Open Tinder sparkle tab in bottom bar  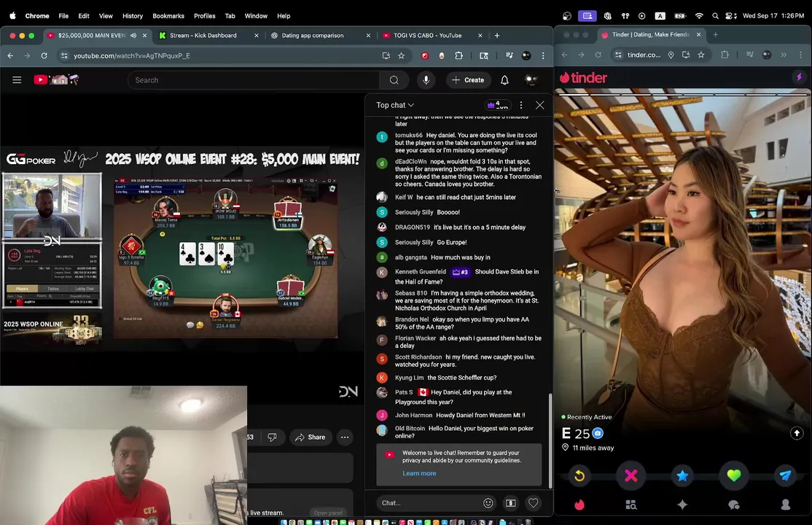click(x=682, y=505)
